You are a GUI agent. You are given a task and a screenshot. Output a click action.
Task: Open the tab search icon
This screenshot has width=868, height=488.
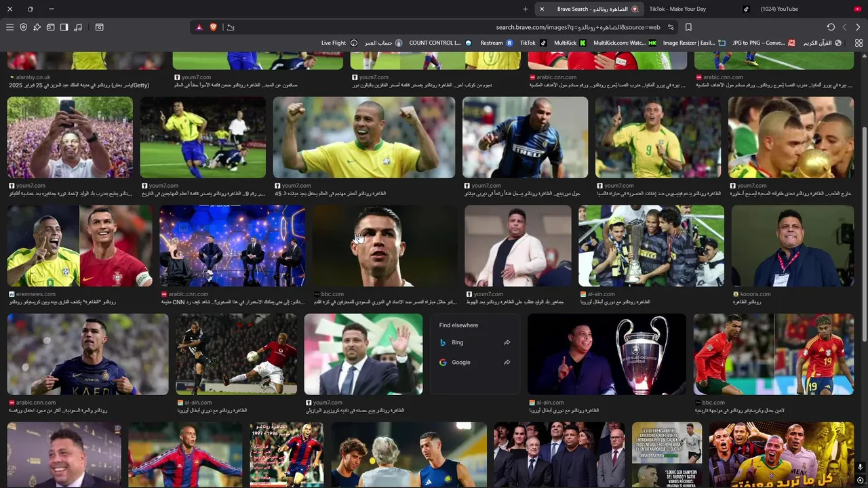[99, 27]
